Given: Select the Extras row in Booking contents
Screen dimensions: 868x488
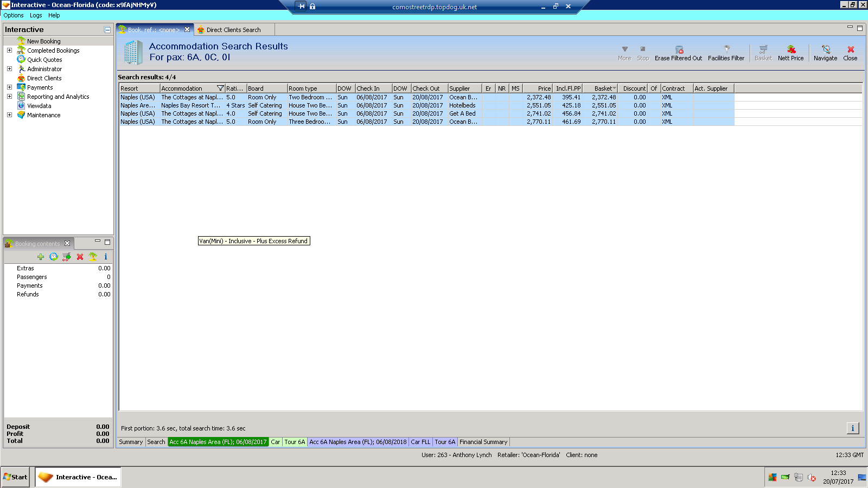Looking at the screenshot, I should [58, 268].
